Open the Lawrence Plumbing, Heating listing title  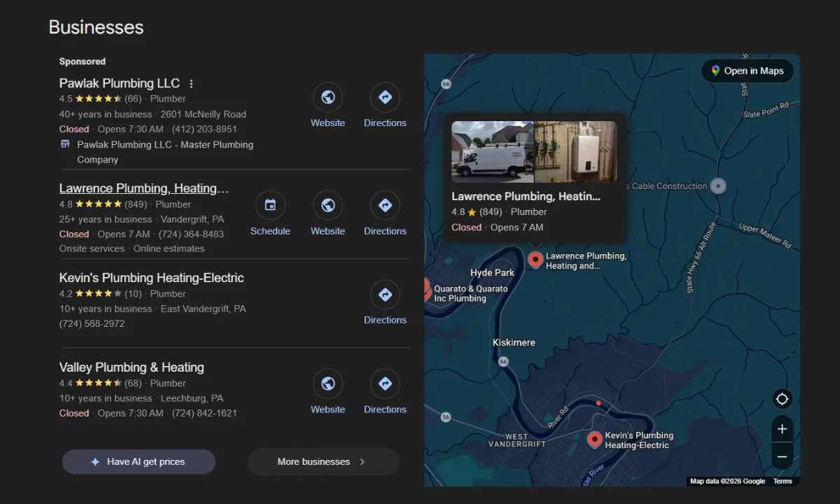[x=144, y=188]
